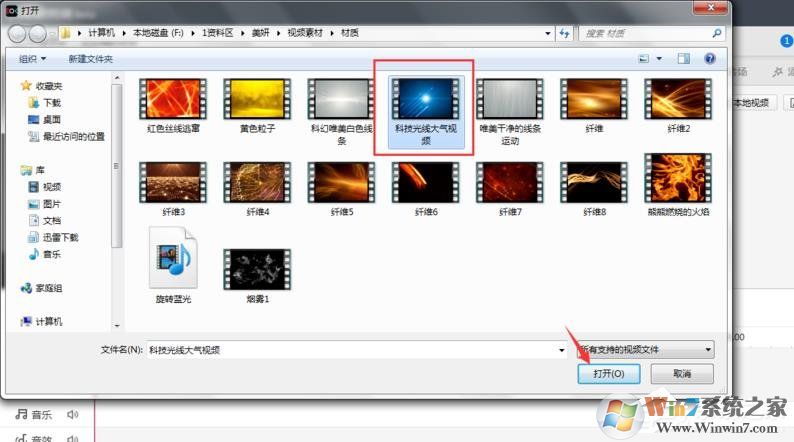Viewport: 794px width, 442px height.
Task: Open the help question mark icon
Action: point(710,59)
